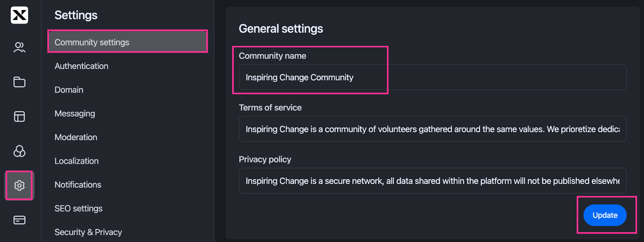Open Notifications settings
The image size is (644, 242).
coord(78,185)
